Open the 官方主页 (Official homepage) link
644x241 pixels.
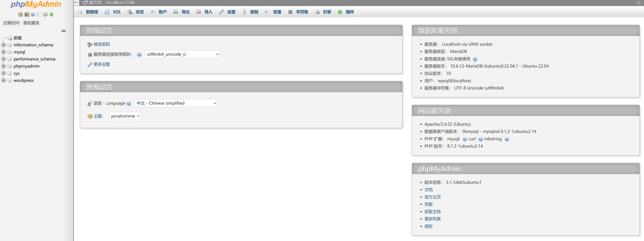[432, 197]
